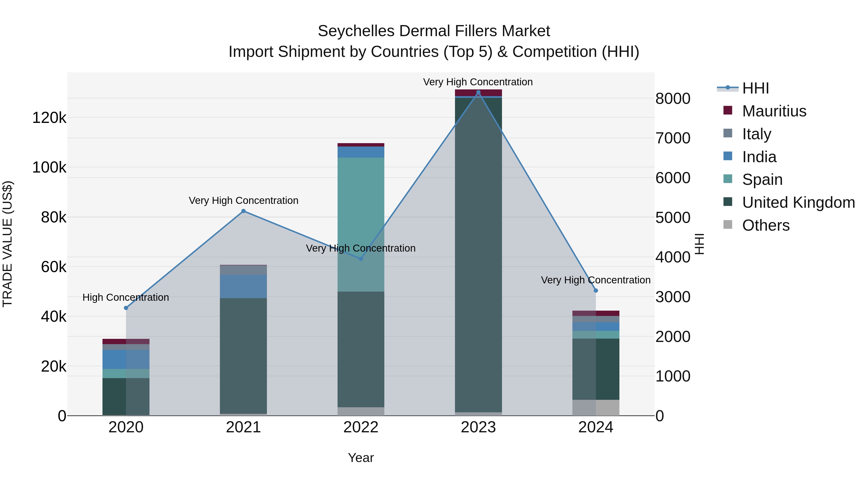Click the HHI data point for 2020

tap(126, 308)
